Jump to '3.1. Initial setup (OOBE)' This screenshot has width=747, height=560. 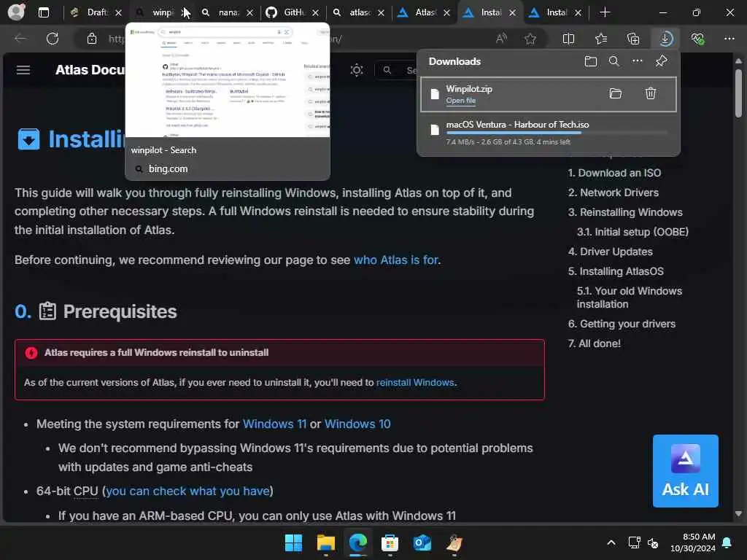click(x=632, y=232)
